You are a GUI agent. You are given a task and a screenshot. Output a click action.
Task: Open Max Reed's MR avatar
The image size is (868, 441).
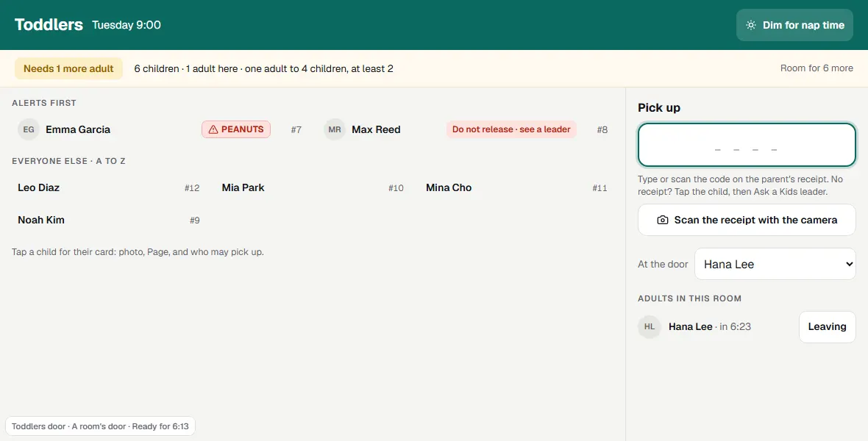point(335,129)
